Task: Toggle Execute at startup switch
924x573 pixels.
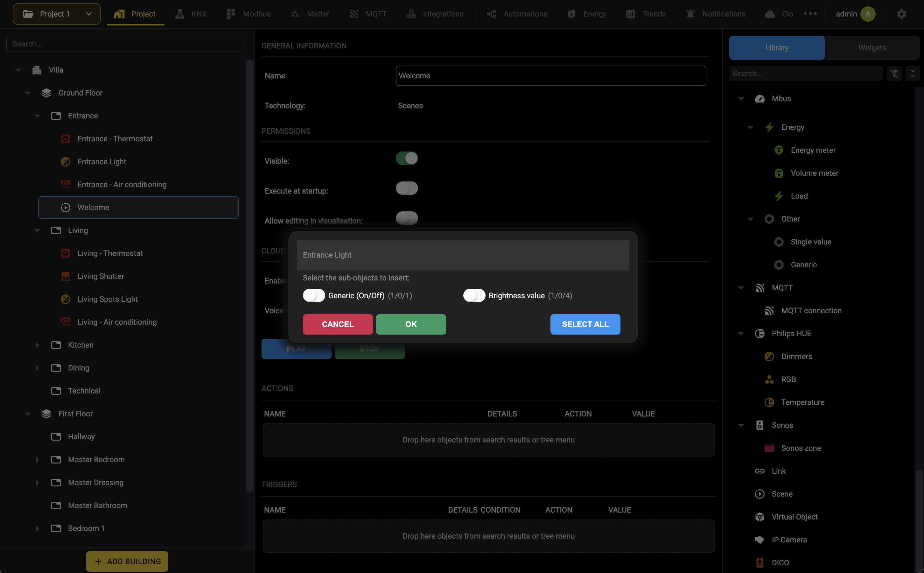Action: (407, 188)
